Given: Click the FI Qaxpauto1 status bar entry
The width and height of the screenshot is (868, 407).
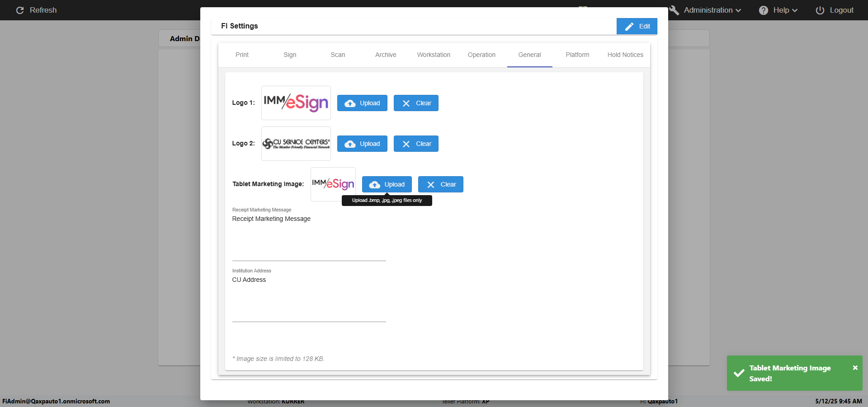Looking at the screenshot, I should (659, 401).
